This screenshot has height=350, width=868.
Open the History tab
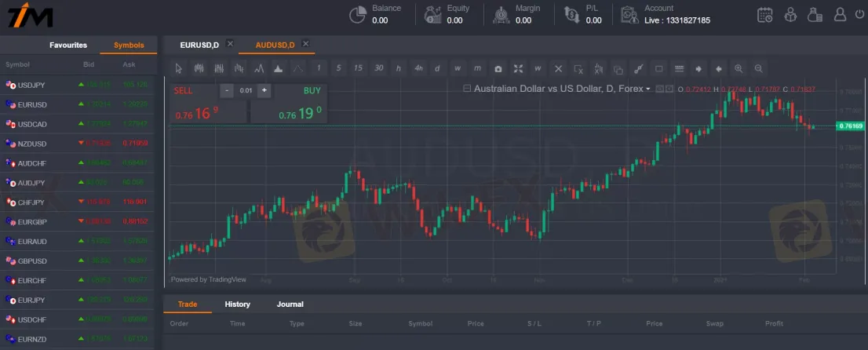[x=238, y=304]
